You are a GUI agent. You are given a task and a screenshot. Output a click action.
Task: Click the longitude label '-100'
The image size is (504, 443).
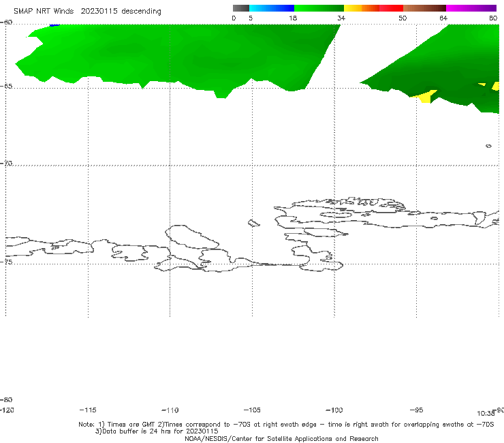coord(334,410)
